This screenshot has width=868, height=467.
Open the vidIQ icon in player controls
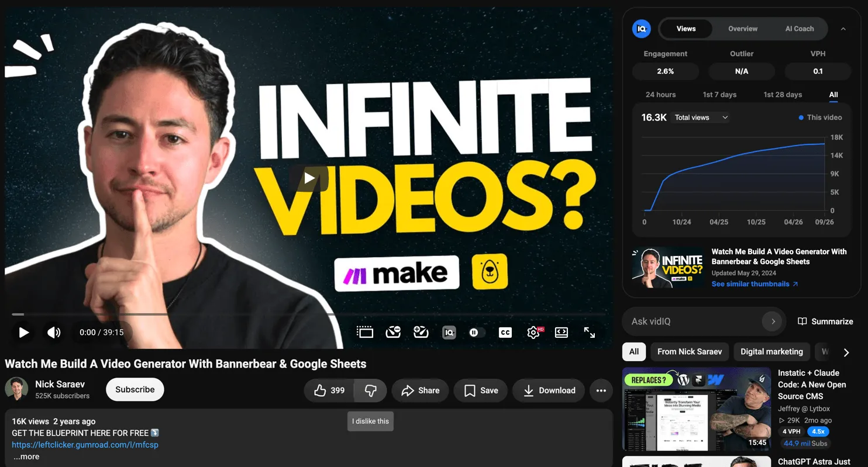pos(449,333)
